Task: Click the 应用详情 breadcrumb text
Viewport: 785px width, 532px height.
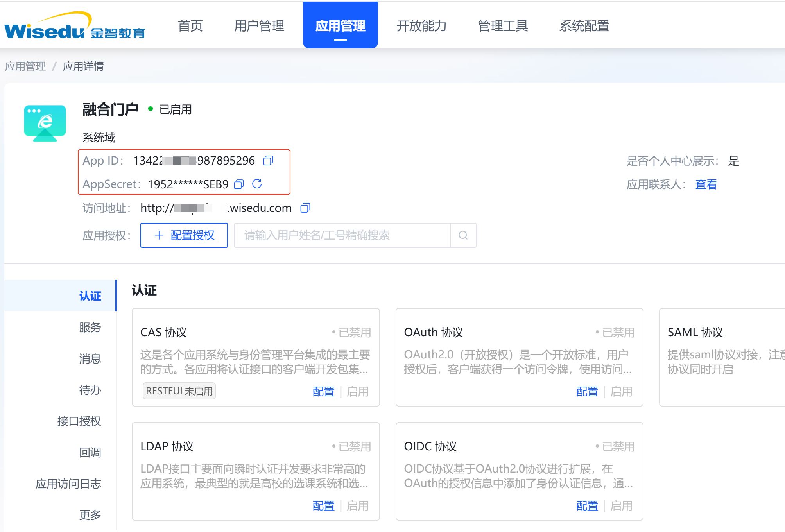Action: (83, 66)
